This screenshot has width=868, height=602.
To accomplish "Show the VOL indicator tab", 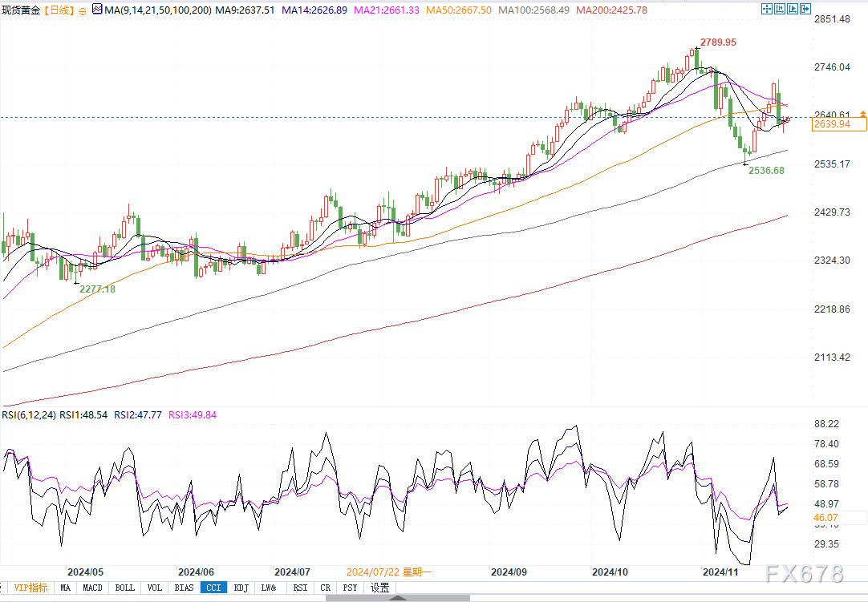I will pyautogui.click(x=155, y=588).
